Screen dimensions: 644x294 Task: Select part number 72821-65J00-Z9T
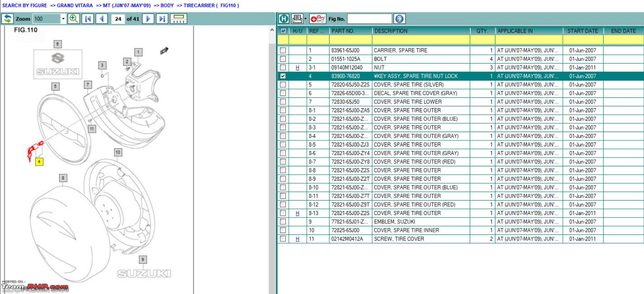(350, 205)
